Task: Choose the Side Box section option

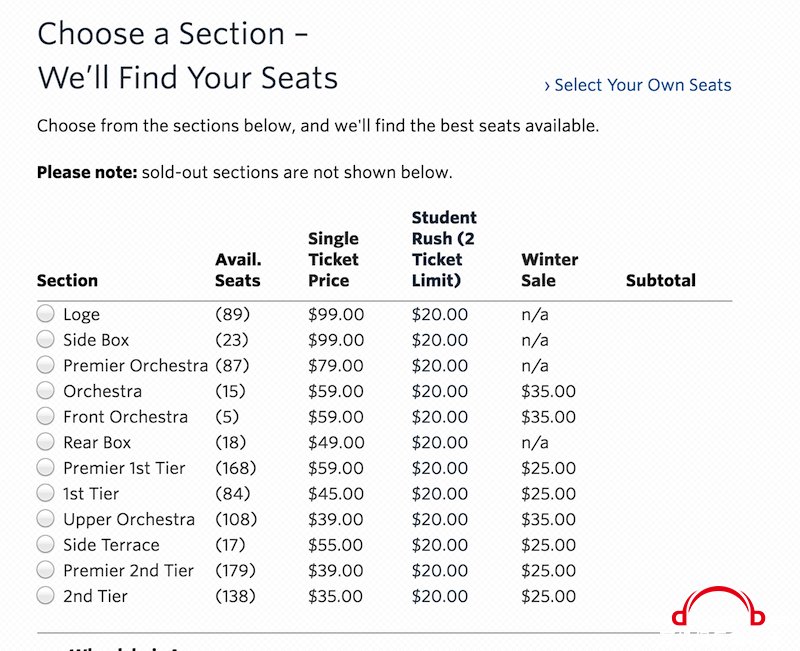Action: click(x=45, y=339)
